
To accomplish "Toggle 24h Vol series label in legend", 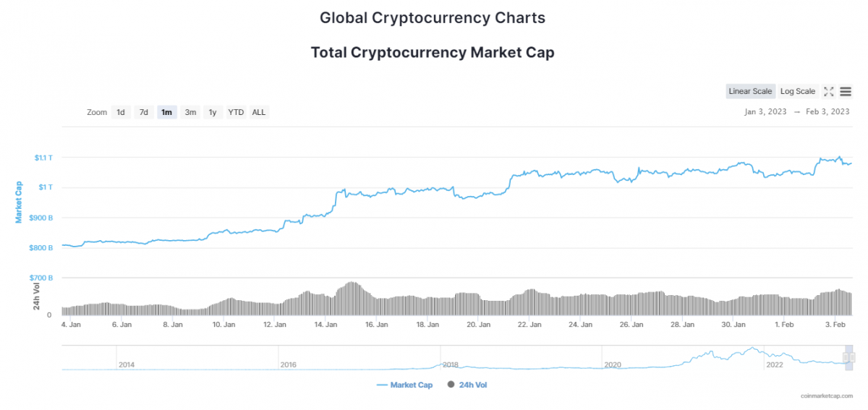I will coord(473,385).
